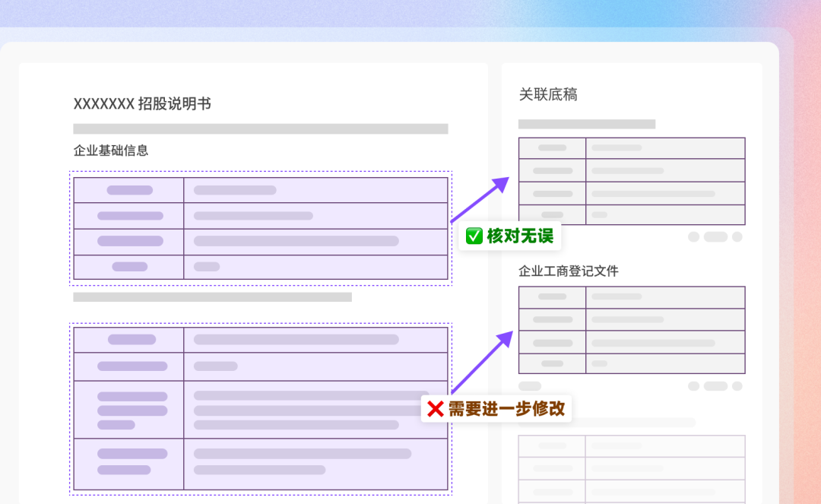This screenshot has width=821, height=504.
Task: Click the second highlighted table in the prospectus
Action: point(261,409)
